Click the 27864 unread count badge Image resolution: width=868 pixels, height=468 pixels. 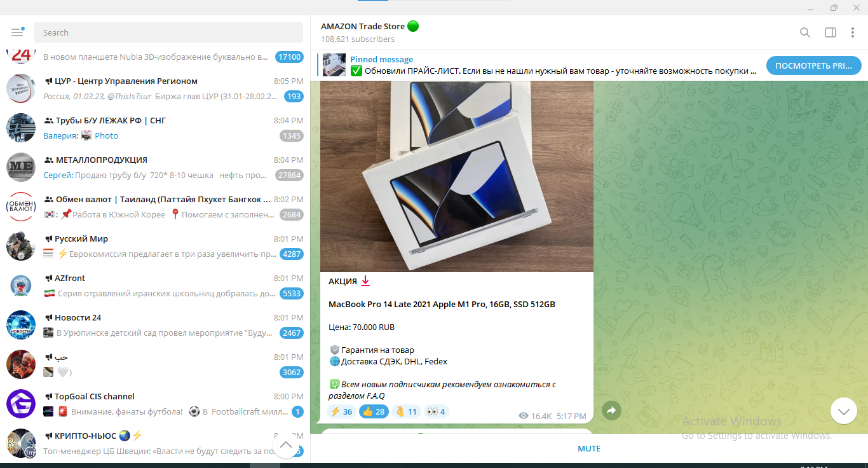coord(289,175)
